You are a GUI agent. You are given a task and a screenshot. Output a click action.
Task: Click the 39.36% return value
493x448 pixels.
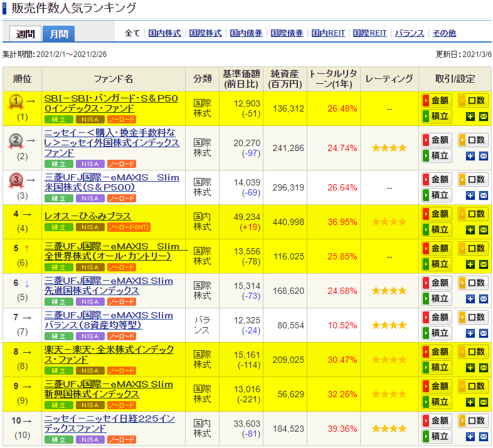(x=342, y=429)
